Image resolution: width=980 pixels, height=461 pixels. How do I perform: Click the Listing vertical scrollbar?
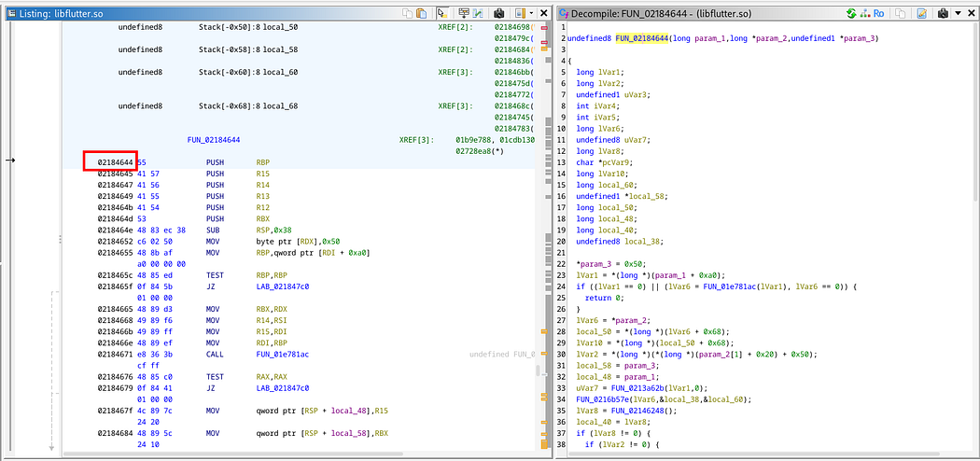[x=548, y=237]
